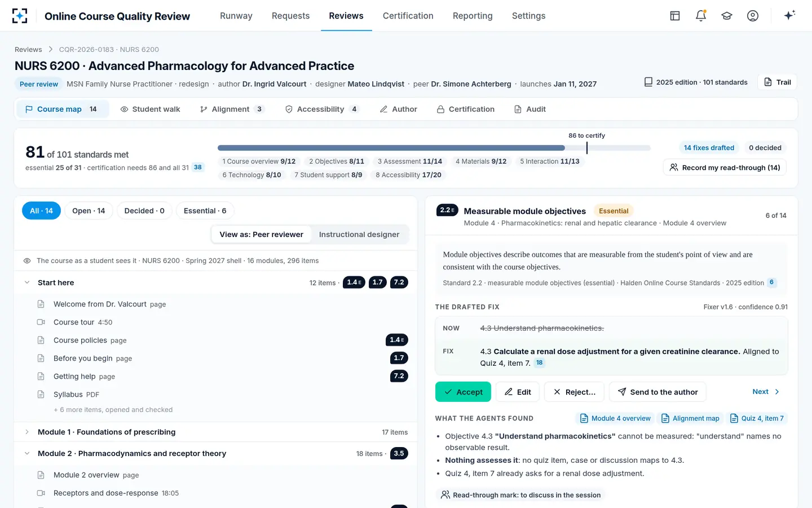Open the Author tab

tap(398, 109)
